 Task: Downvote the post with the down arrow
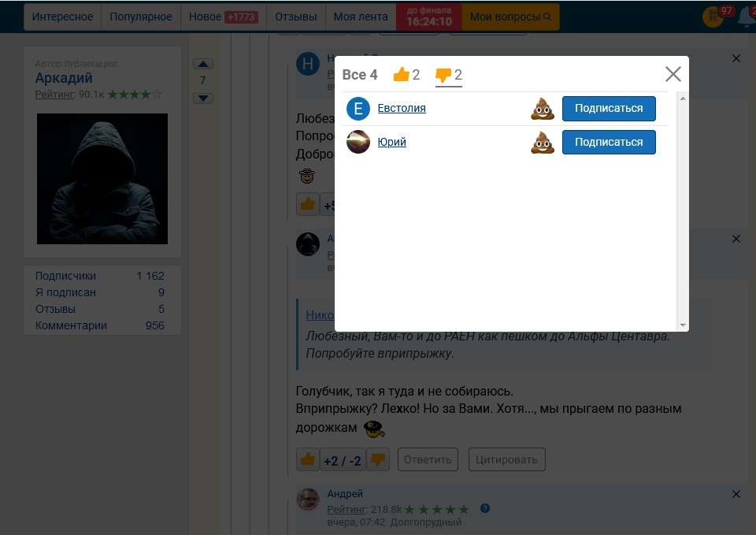[203, 98]
